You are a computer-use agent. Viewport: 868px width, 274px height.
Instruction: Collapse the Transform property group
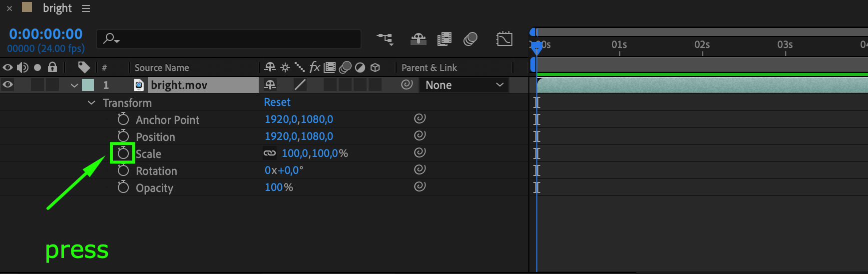91,102
